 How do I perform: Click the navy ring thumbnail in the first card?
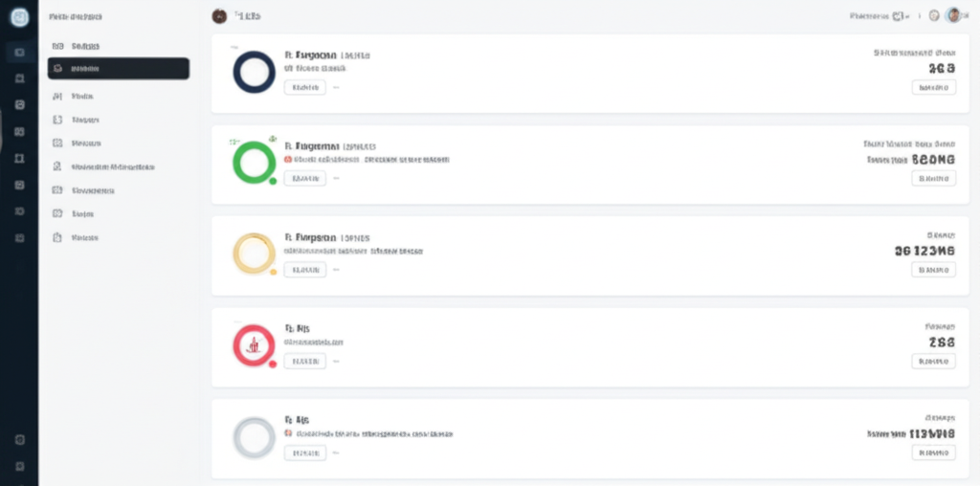[x=254, y=72]
